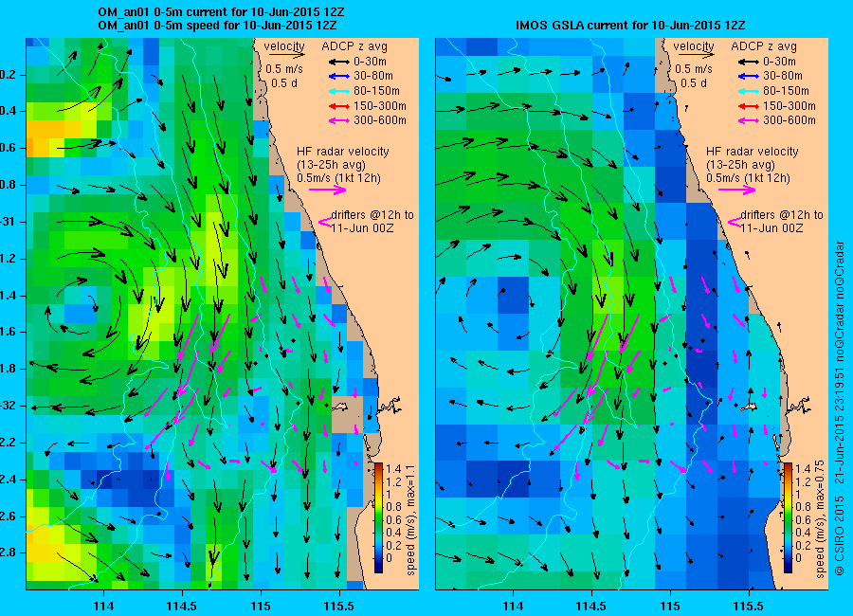Click cyan 80-150m ADCP arrow in right legend

pyautogui.click(x=749, y=91)
